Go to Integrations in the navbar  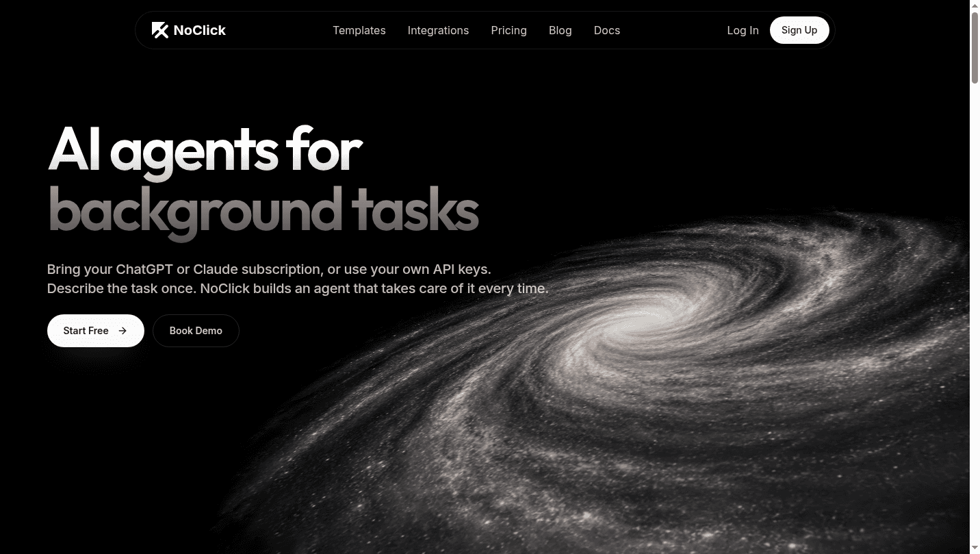438,30
